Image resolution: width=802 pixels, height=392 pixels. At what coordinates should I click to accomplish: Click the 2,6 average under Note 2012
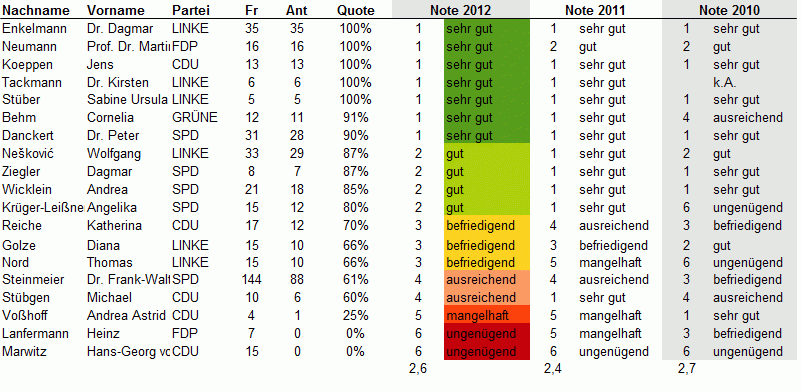coord(418,368)
